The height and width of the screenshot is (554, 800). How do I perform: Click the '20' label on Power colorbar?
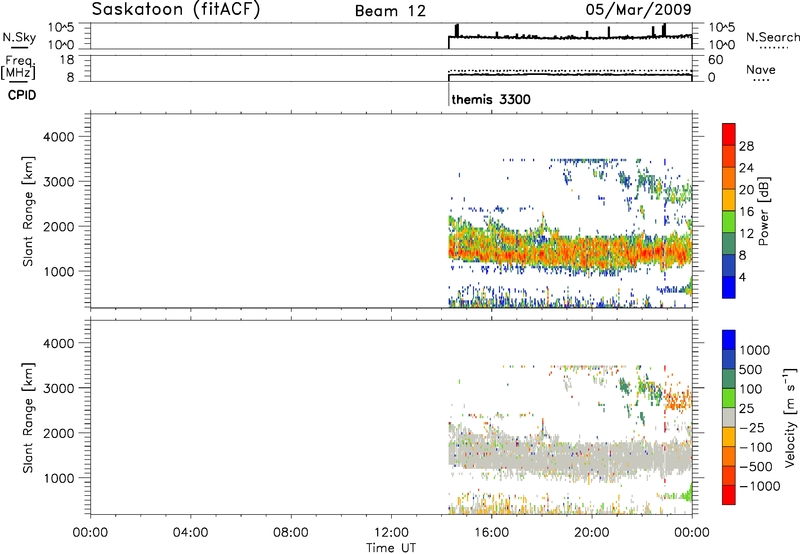point(746,190)
